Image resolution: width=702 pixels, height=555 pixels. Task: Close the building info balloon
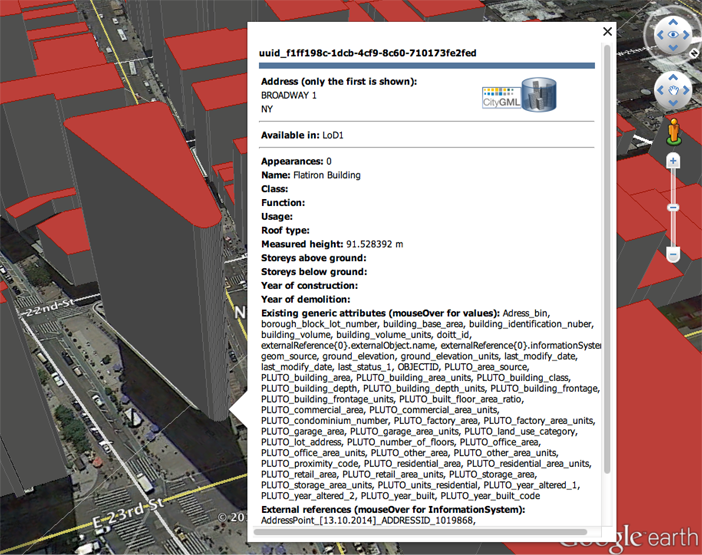pyautogui.click(x=607, y=31)
